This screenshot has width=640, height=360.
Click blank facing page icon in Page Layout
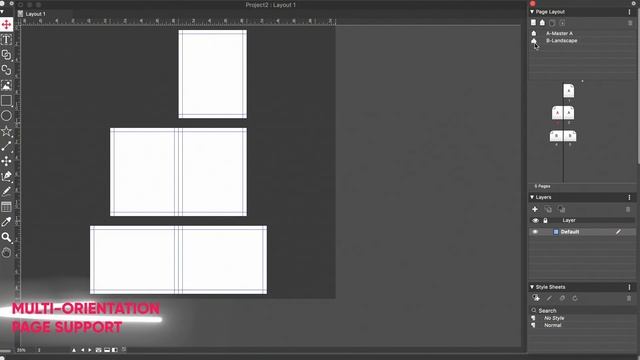click(542, 23)
